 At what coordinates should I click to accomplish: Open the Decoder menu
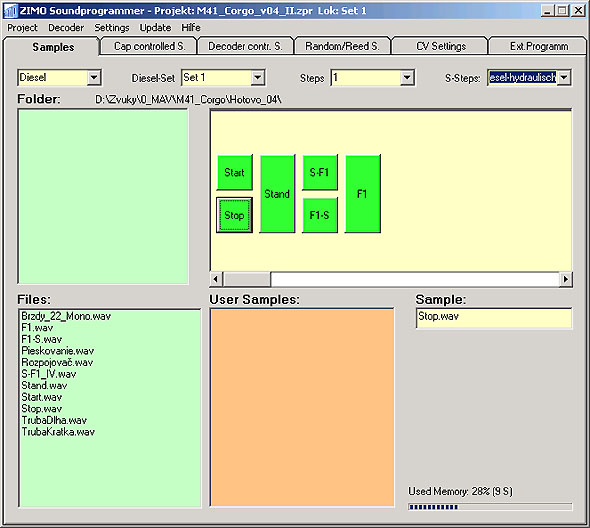point(66,28)
